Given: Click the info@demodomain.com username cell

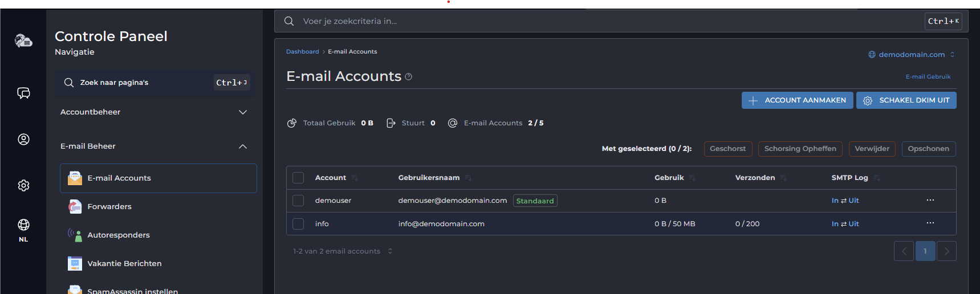Looking at the screenshot, I should [441, 224].
